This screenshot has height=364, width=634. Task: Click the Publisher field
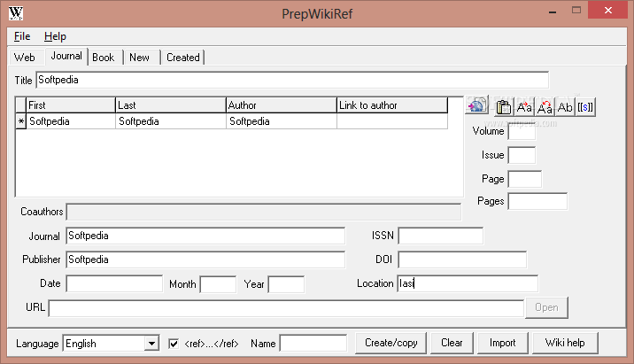205,259
